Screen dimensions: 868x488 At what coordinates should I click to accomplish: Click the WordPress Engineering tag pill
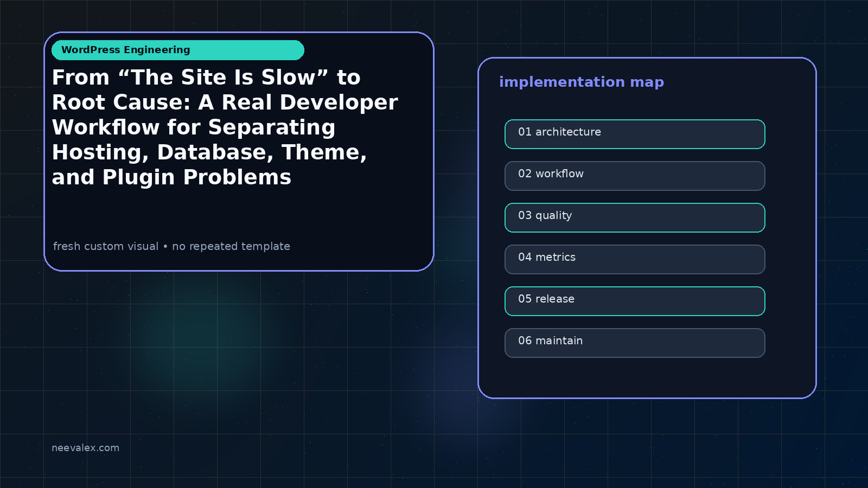pos(178,50)
